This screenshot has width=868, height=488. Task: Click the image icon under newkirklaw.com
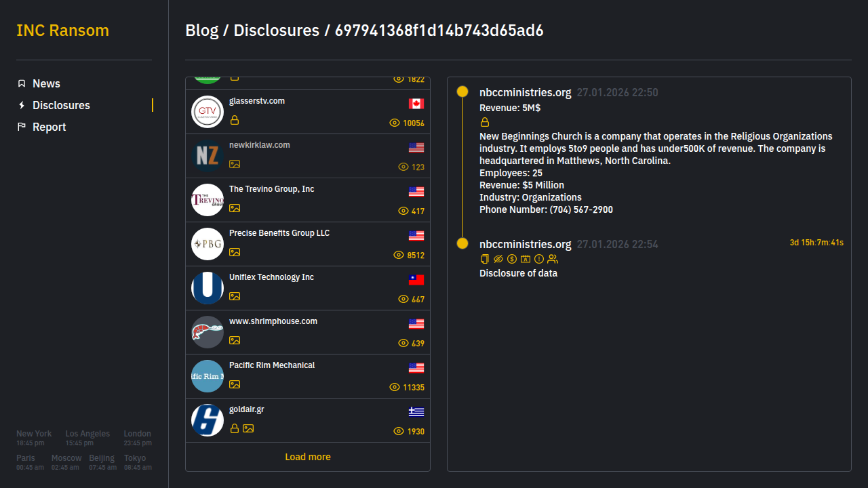tap(235, 164)
